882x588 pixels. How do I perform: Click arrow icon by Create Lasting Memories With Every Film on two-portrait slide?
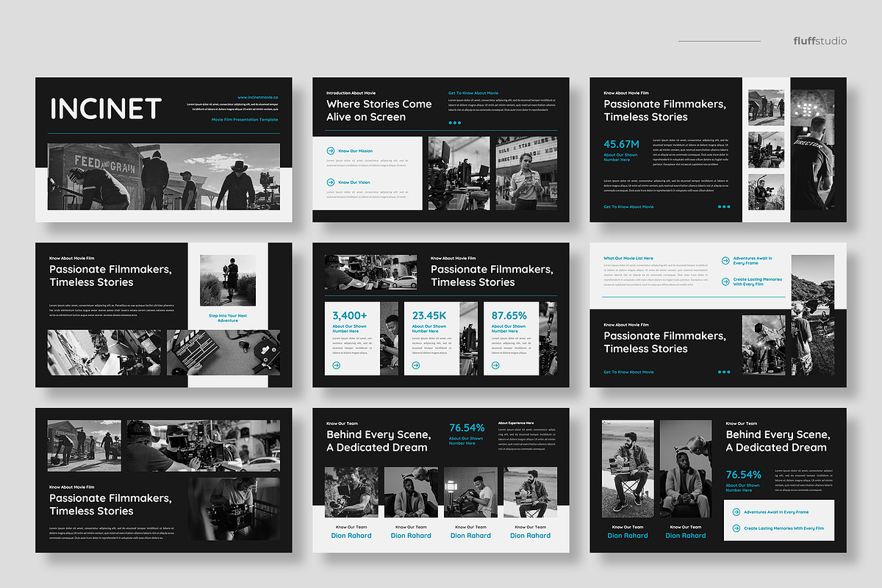(x=736, y=528)
